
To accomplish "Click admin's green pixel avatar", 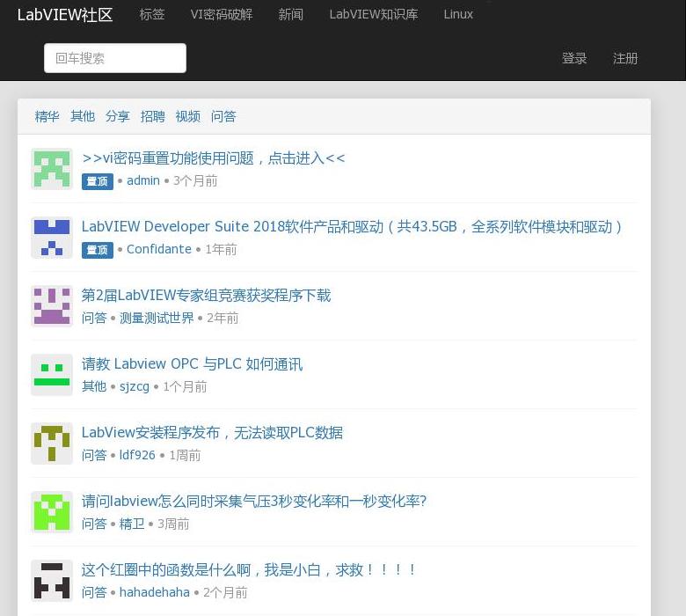I will tap(52, 169).
